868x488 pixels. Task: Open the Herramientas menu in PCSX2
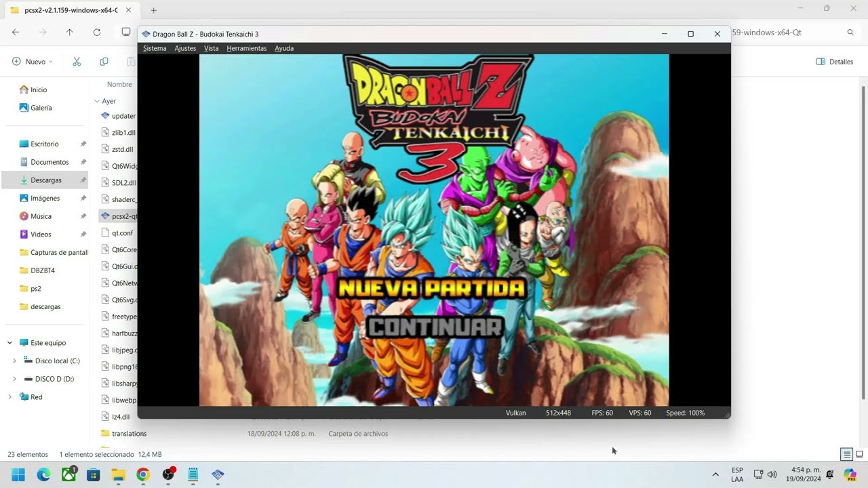(x=247, y=48)
